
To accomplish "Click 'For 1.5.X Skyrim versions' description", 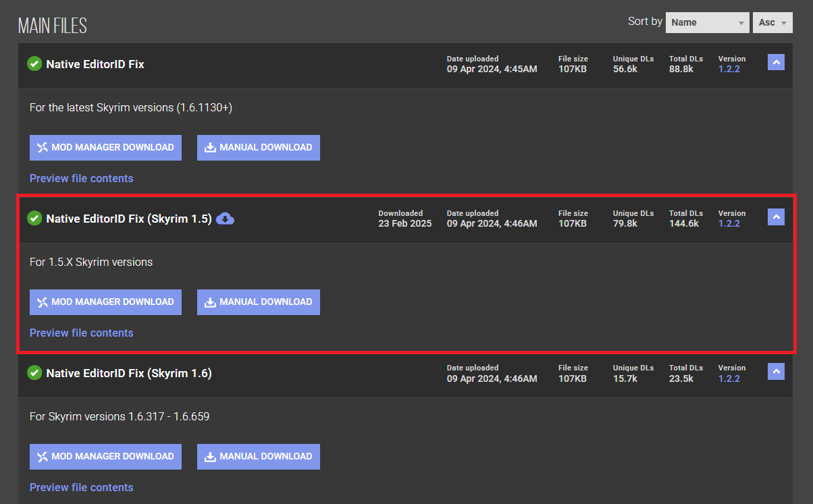I will coord(91,262).
